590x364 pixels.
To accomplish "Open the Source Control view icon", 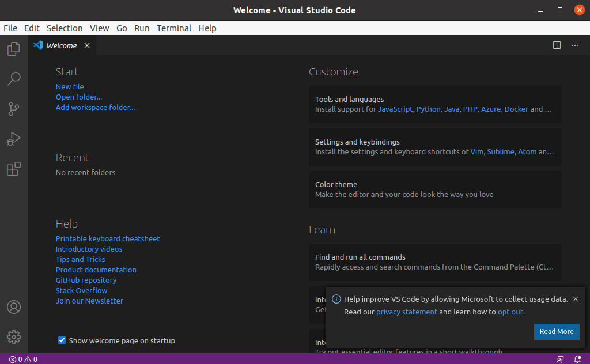I will point(13,109).
